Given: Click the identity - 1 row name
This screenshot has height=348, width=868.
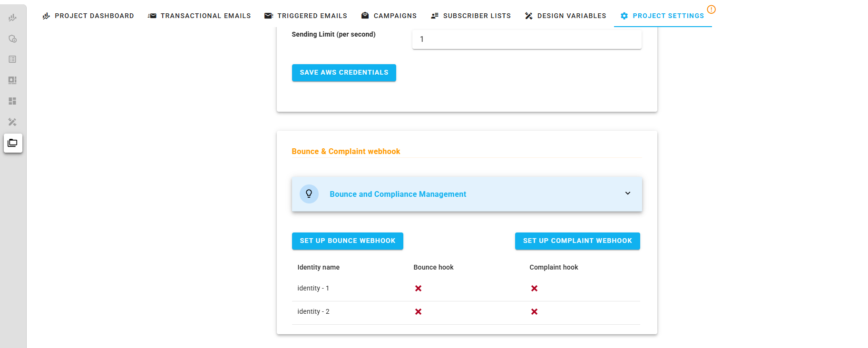Looking at the screenshot, I should (x=313, y=289).
